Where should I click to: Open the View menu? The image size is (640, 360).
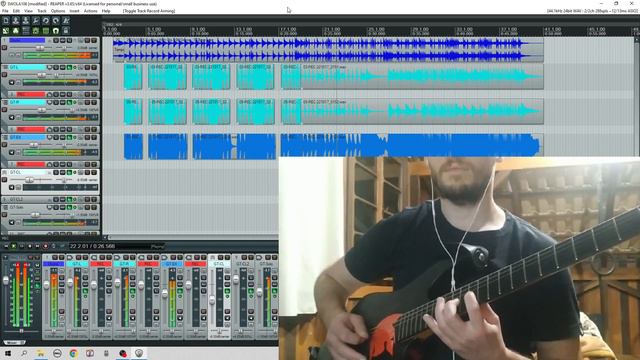29,11
